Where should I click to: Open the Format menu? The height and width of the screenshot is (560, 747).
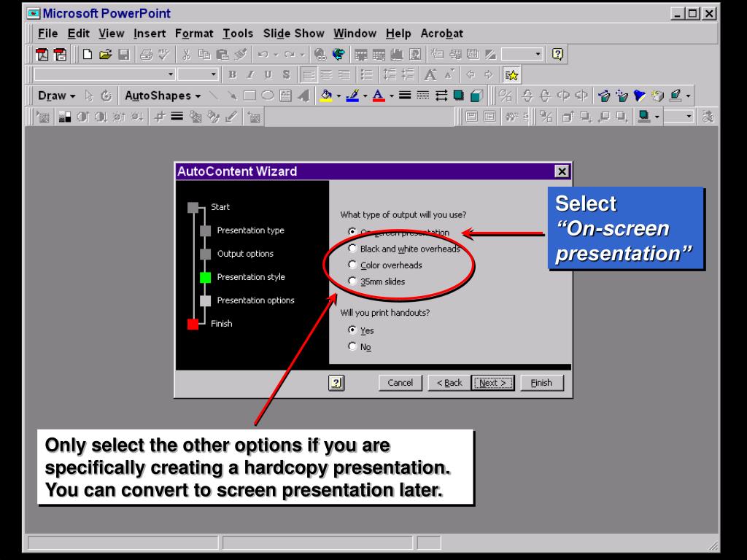click(x=194, y=34)
